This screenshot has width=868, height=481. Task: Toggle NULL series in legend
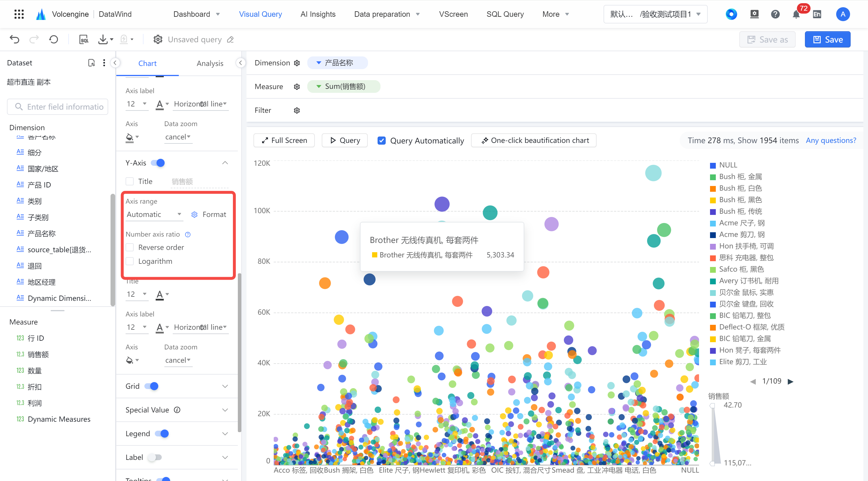pos(723,165)
